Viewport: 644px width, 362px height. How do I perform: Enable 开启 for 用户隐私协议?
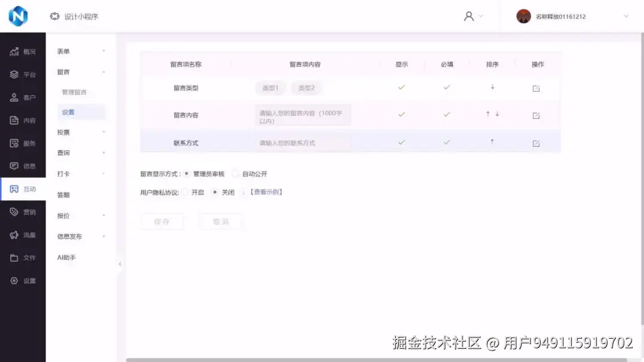(x=185, y=192)
